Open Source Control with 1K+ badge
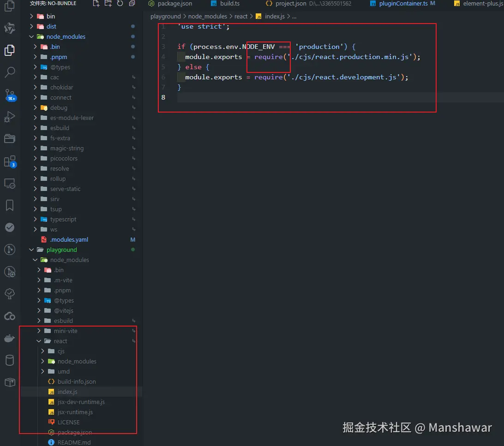The height and width of the screenshot is (446, 504). click(x=10, y=95)
